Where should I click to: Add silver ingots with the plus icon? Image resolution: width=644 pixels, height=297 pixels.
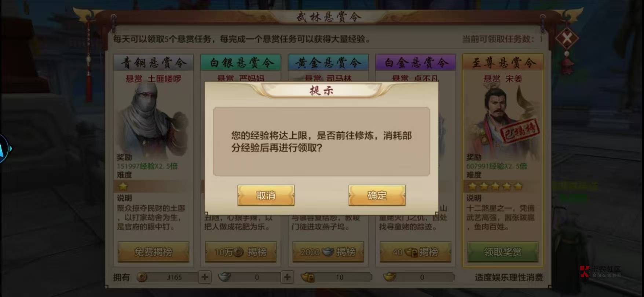point(287,277)
